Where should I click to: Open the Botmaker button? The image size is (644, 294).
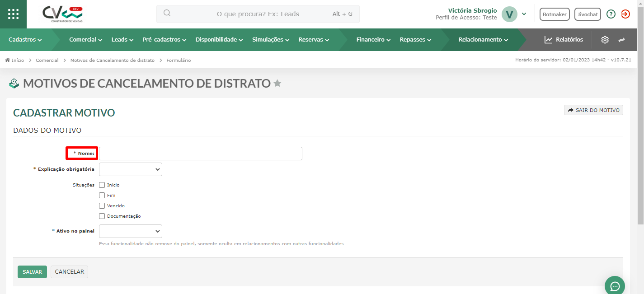pyautogui.click(x=555, y=14)
